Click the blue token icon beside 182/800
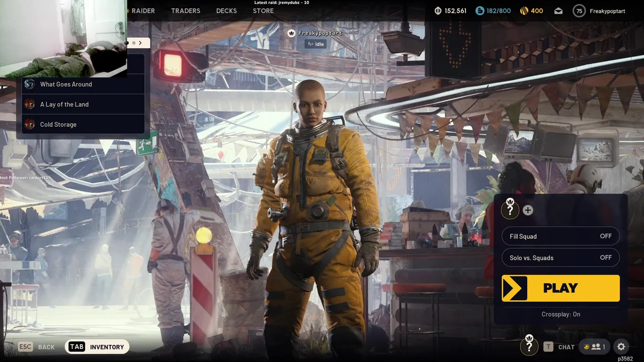 [x=480, y=11]
